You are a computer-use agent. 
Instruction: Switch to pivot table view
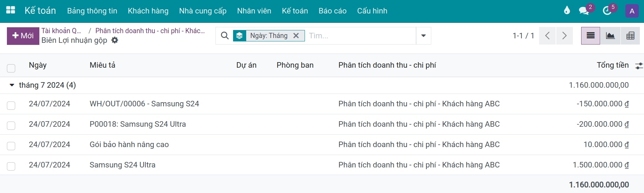click(631, 36)
